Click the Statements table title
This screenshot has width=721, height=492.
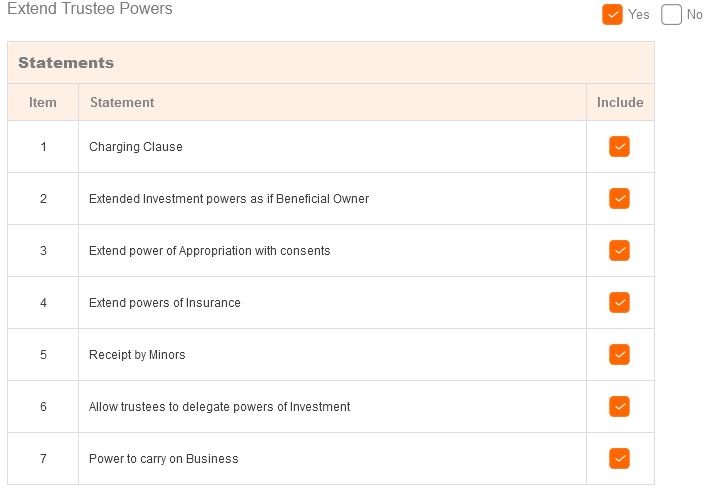point(66,63)
